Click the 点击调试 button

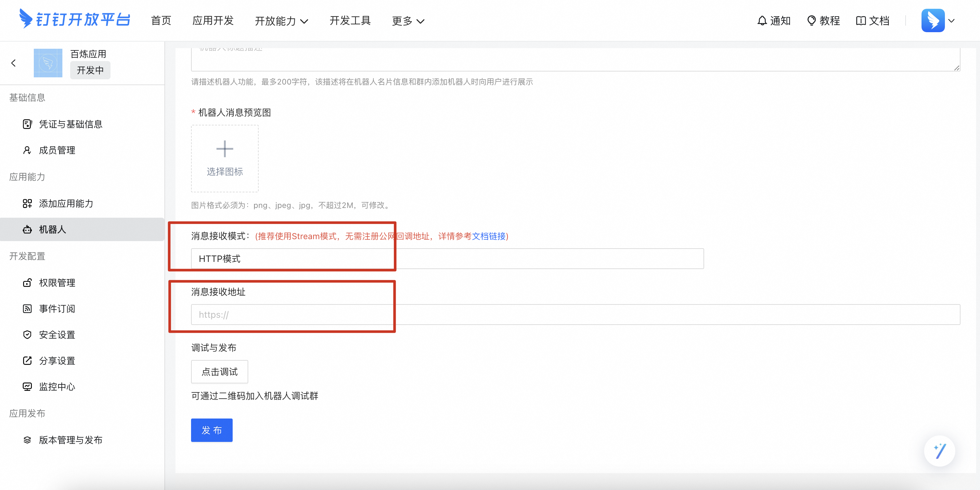click(220, 372)
